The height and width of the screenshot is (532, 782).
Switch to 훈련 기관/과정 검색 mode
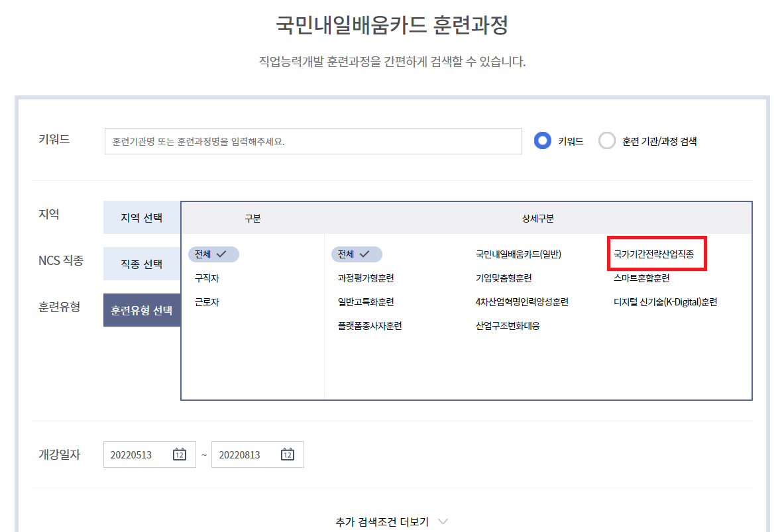(607, 140)
